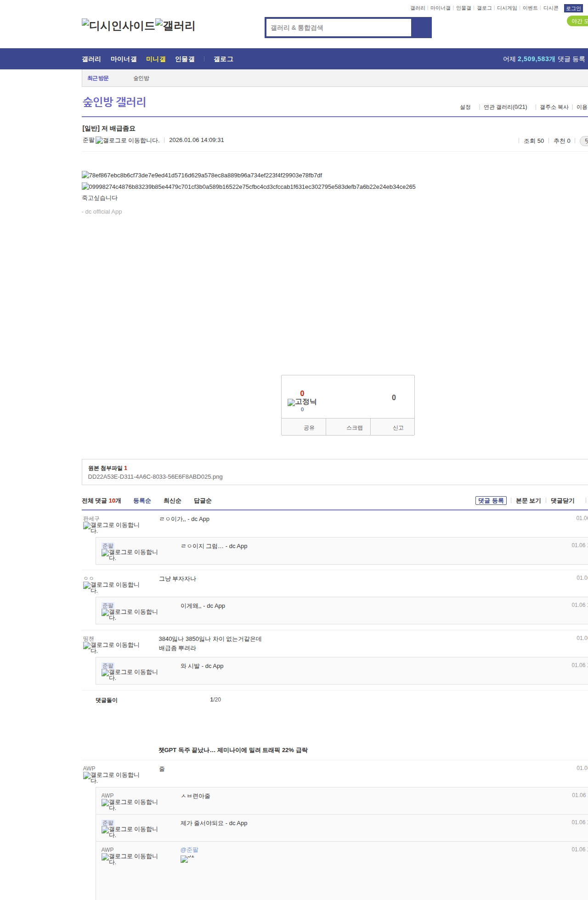Click the 로그인 button at the top

point(573,8)
